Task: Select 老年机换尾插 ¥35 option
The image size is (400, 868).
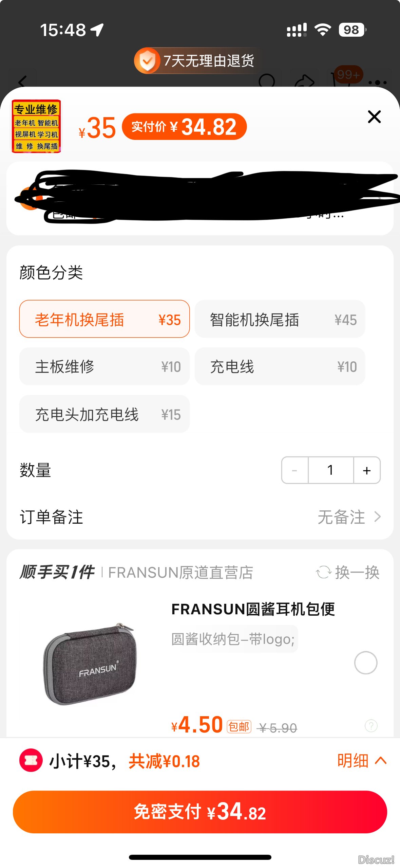Action: point(104,319)
